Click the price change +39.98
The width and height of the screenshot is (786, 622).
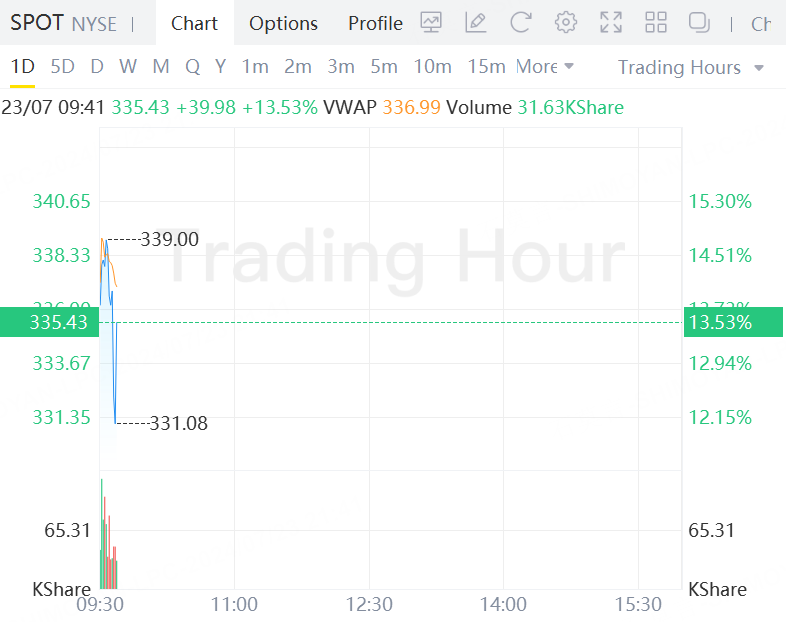point(206,107)
